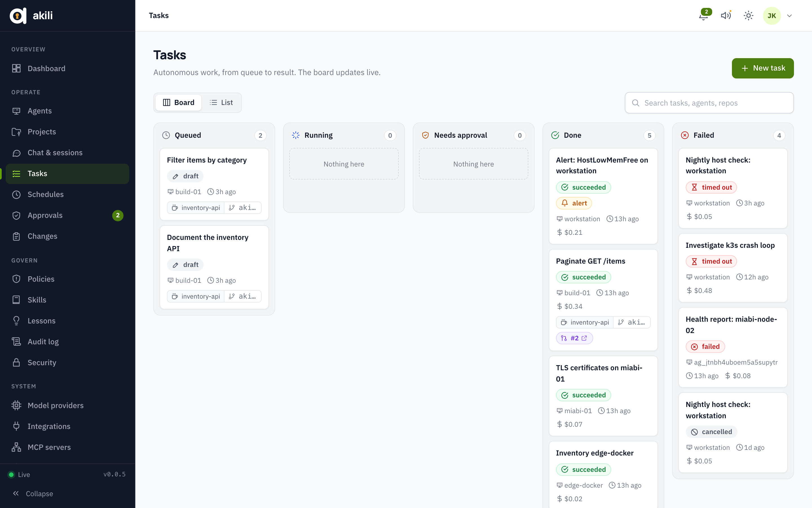Open Projects in the sidebar

67,132
